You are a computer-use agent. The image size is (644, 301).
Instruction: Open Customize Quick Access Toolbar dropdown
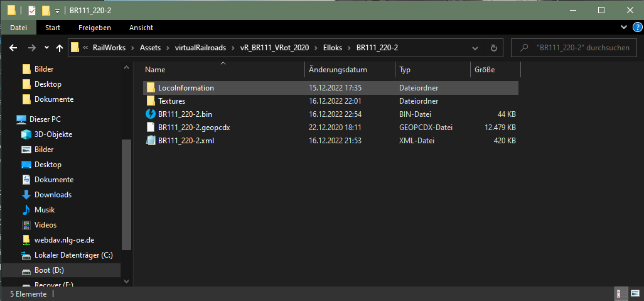[58, 10]
